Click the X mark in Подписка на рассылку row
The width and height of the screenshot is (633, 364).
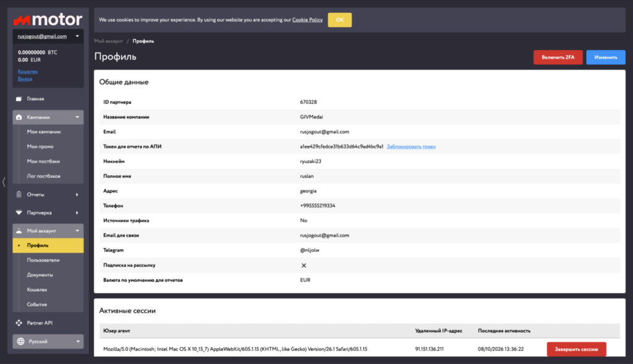pos(304,266)
